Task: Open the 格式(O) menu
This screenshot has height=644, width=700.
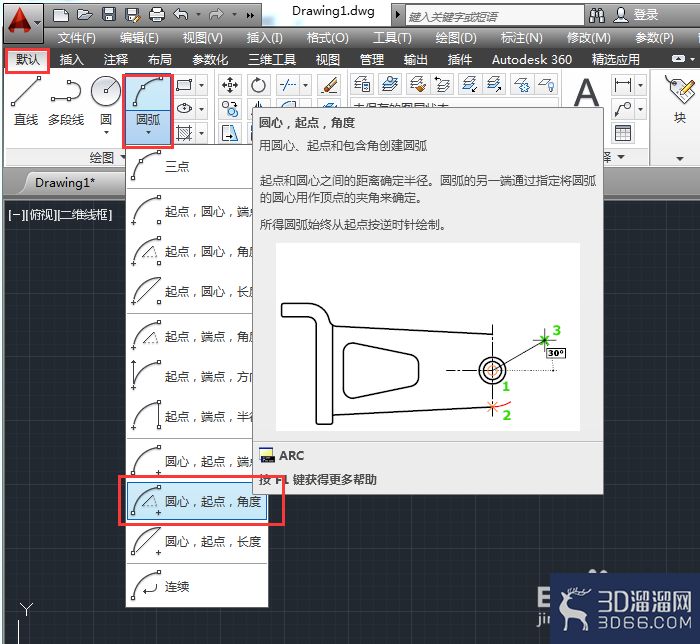Action: tap(327, 38)
